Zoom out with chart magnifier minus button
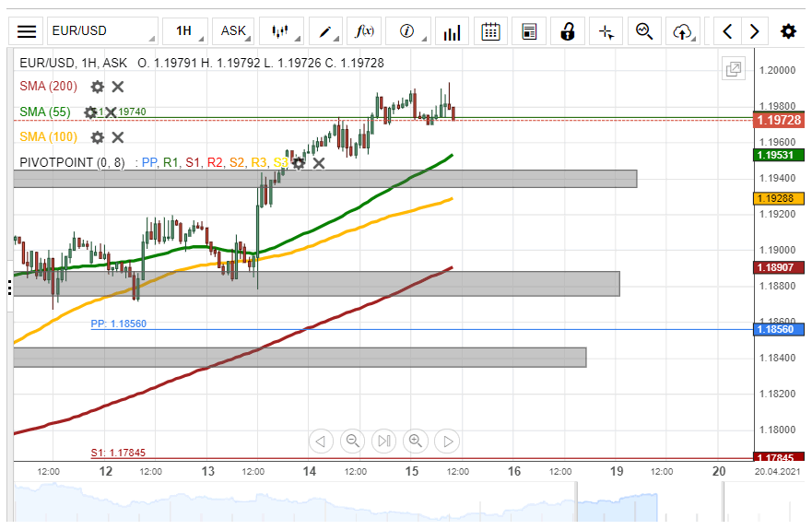The image size is (812, 530). pyautogui.click(x=352, y=442)
